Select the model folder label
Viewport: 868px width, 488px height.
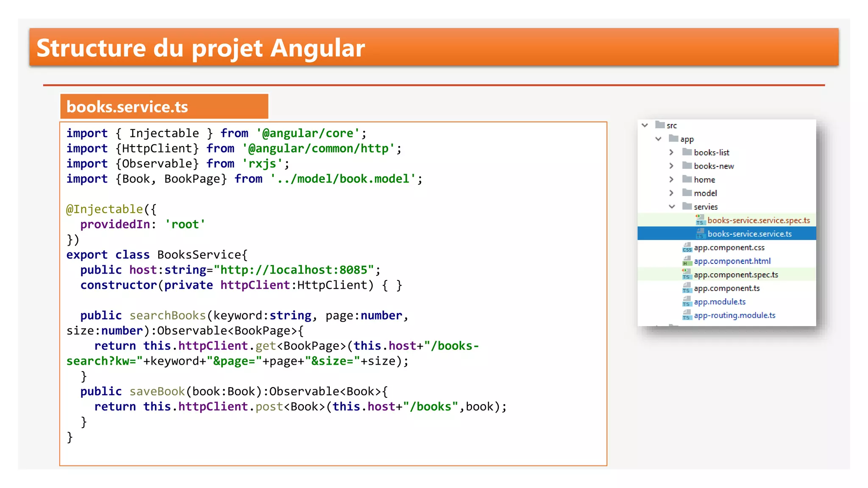[705, 193]
